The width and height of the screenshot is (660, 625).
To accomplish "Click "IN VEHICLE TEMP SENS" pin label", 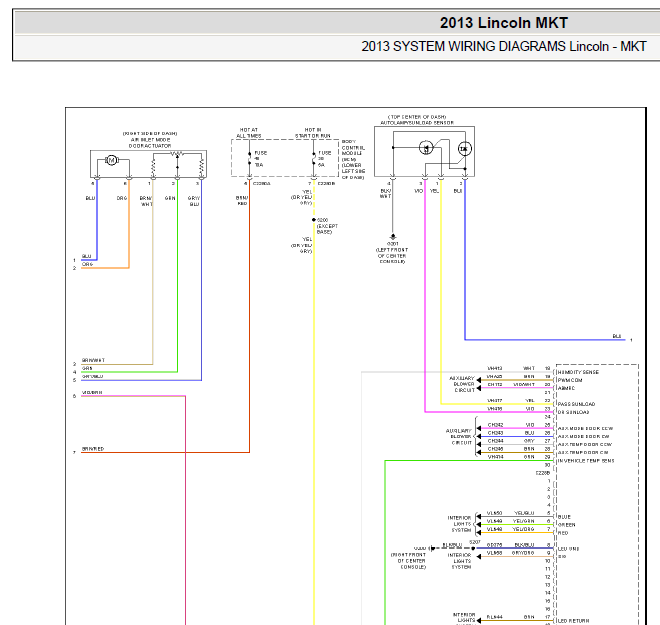I will coord(586,461).
